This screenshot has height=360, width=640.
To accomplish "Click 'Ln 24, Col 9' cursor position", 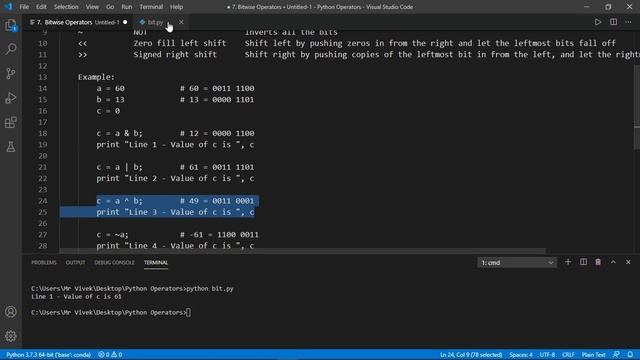I will (x=471, y=355).
